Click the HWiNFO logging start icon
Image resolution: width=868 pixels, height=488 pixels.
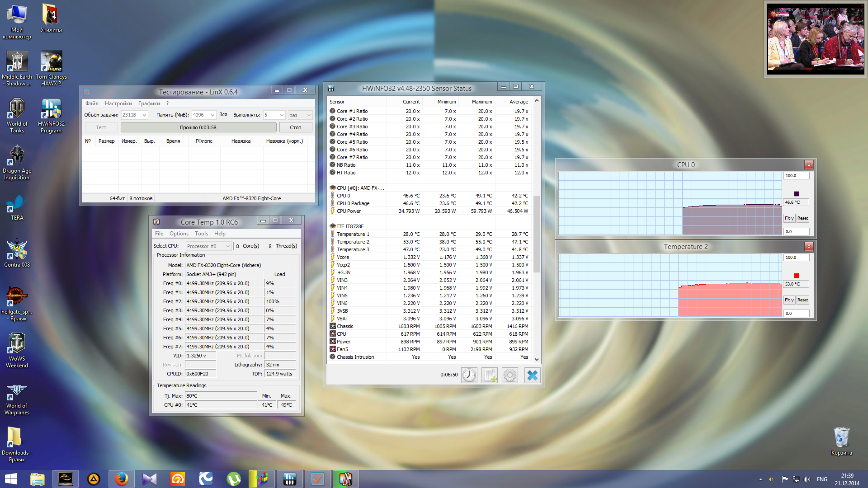489,375
